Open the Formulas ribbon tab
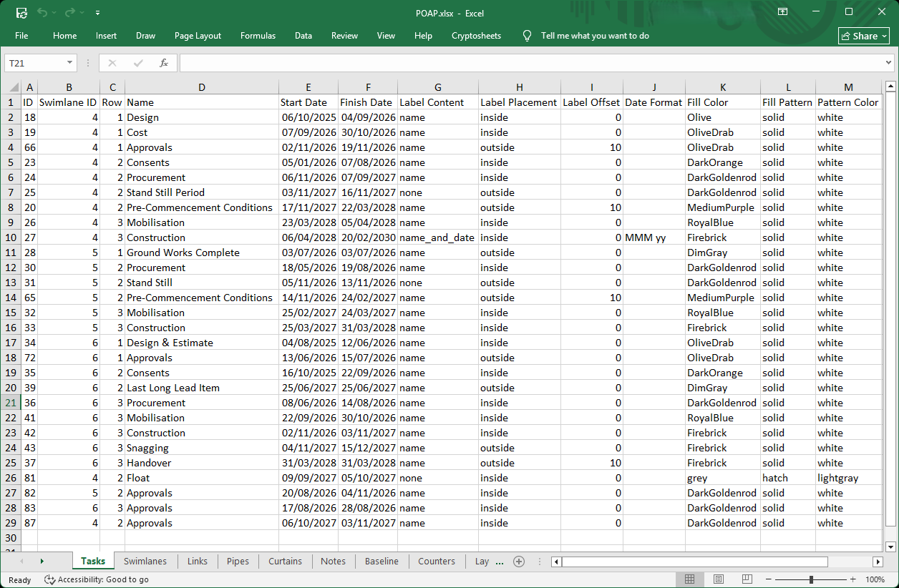 pyautogui.click(x=258, y=36)
